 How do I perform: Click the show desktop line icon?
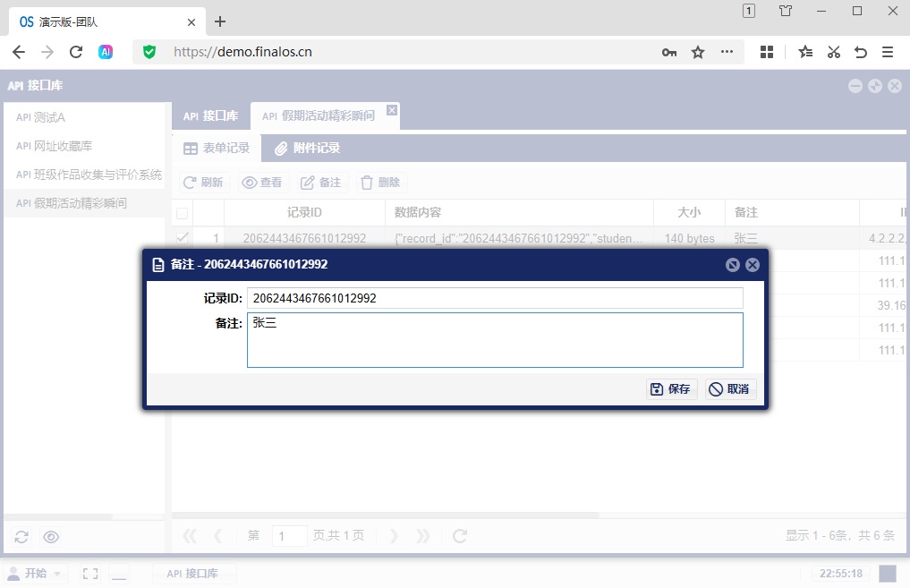coord(119,574)
